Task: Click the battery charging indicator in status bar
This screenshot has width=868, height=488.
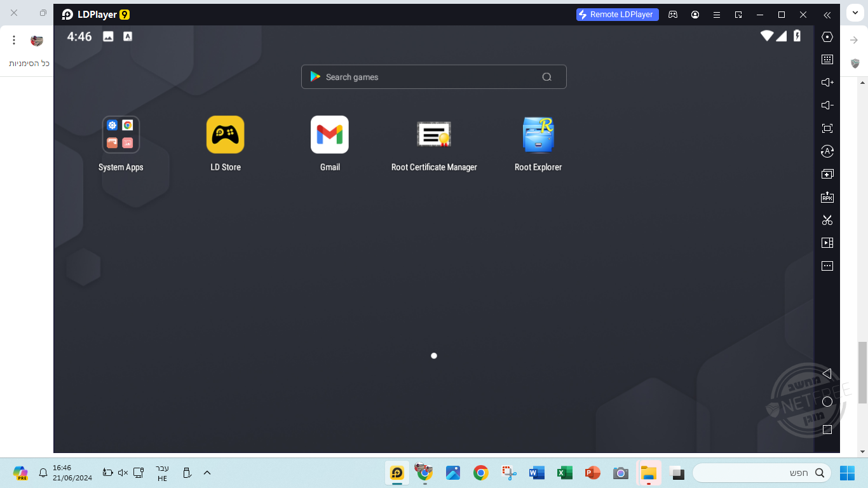Action: (x=797, y=36)
